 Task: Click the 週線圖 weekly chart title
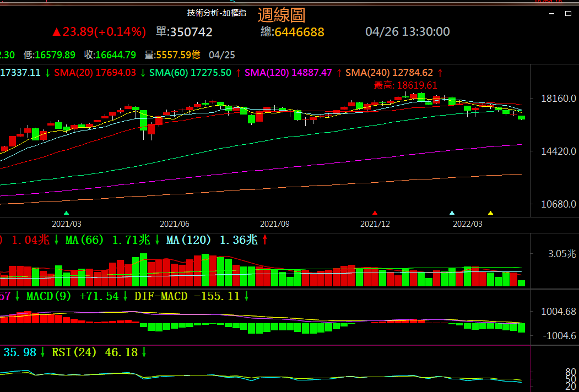tap(281, 15)
